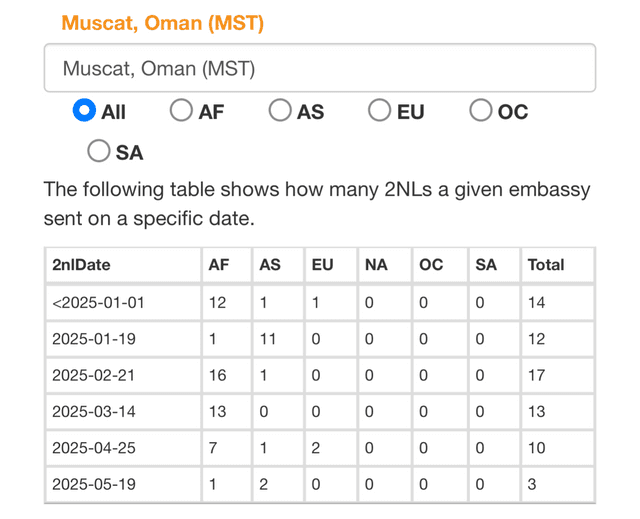The height and width of the screenshot is (519, 640).
Task: Click the EU column header in table
Action: pos(331,265)
